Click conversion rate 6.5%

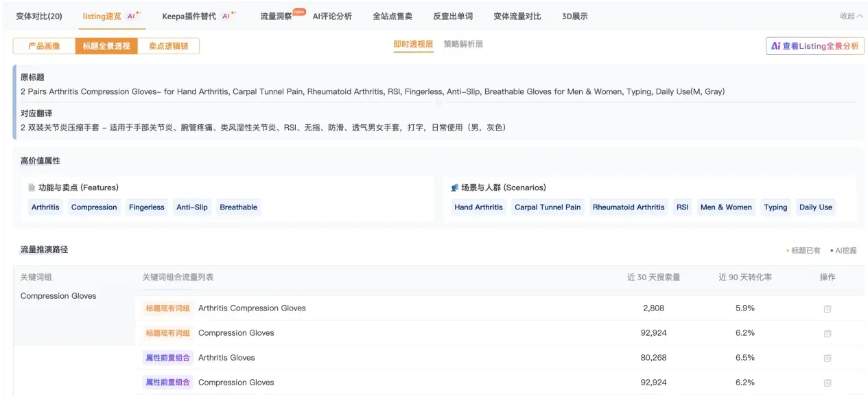745,358
